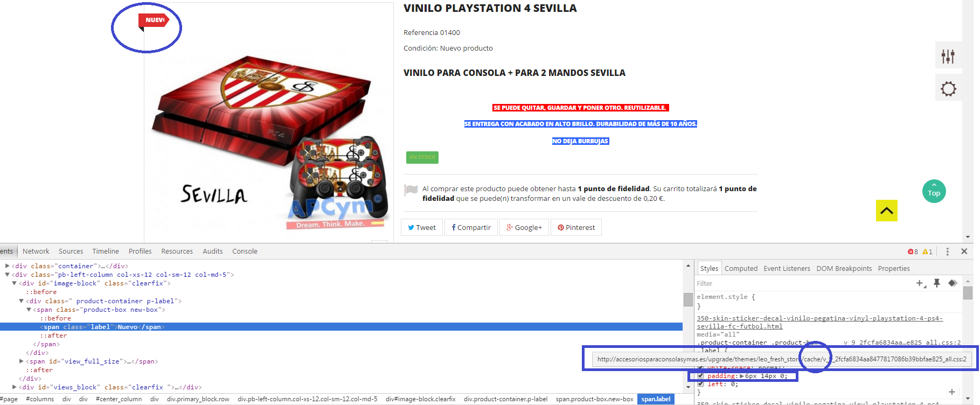Expand the div class container node
The height and width of the screenshot is (405, 980).
8,266
